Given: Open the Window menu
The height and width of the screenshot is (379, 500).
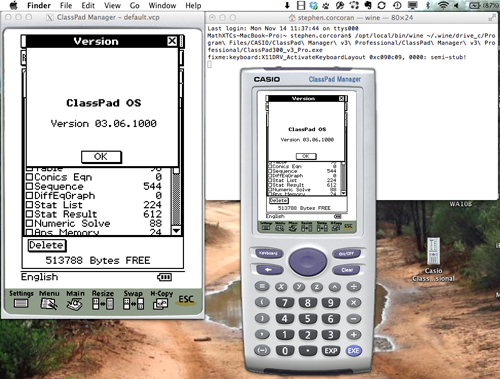Looking at the screenshot, I should (162, 5).
